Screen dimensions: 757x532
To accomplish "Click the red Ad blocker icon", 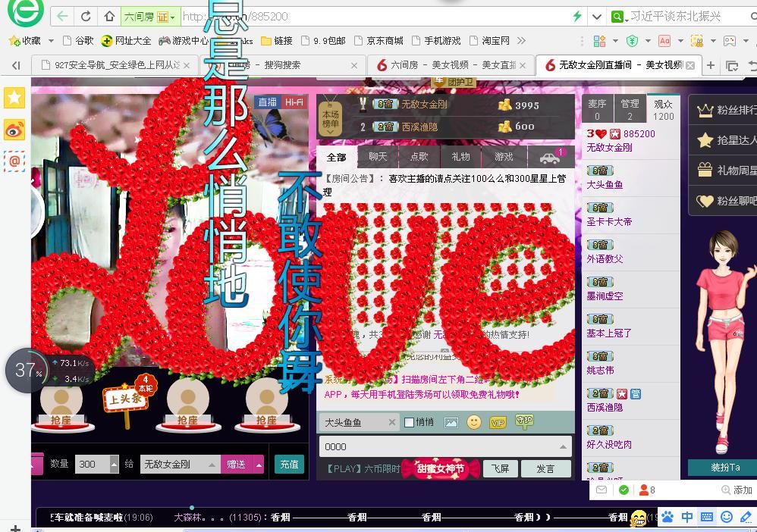I will [x=664, y=41].
